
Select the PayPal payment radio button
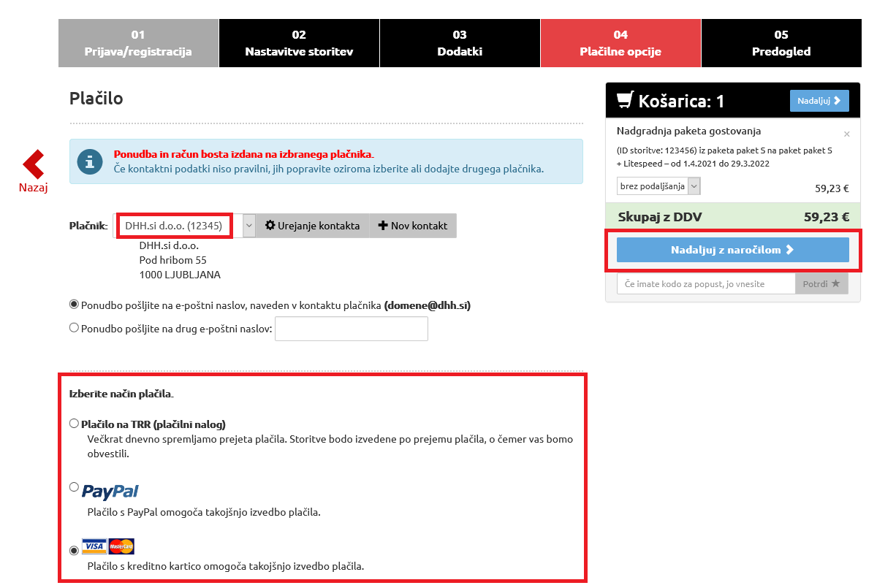click(74, 487)
